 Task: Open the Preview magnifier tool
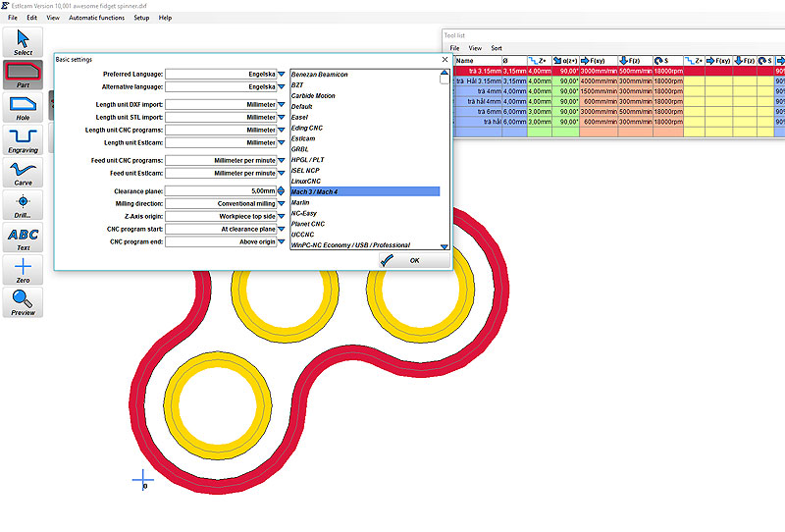pyautogui.click(x=24, y=302)
